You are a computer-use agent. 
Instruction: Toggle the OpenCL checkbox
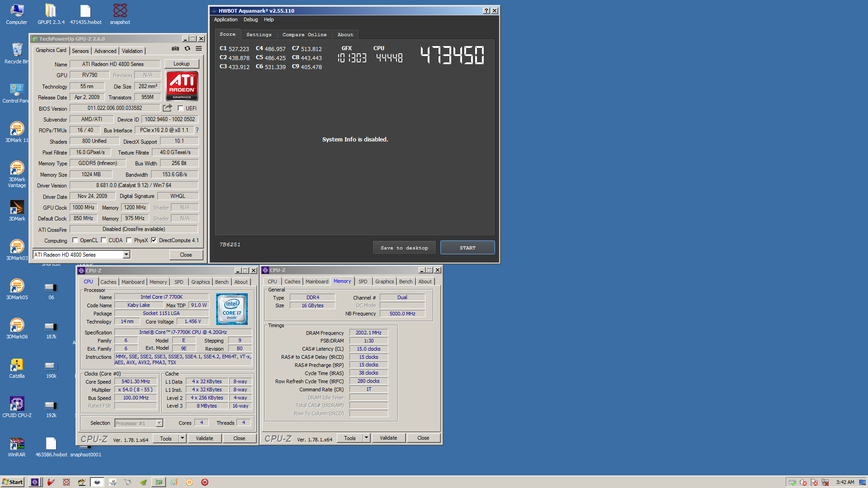point(75,240)
